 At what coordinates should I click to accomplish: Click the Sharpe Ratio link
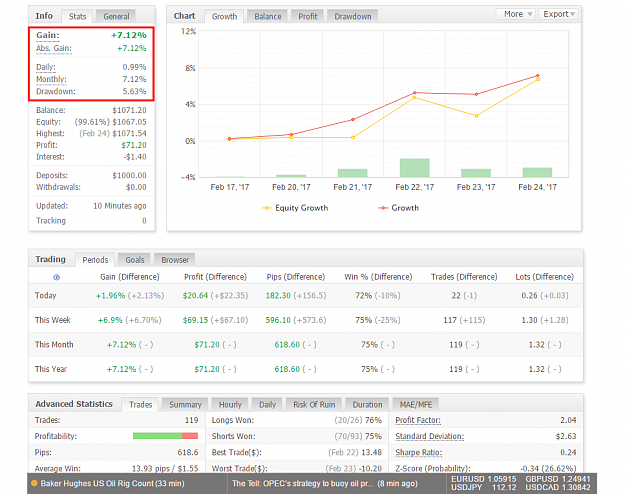(419, 453)
